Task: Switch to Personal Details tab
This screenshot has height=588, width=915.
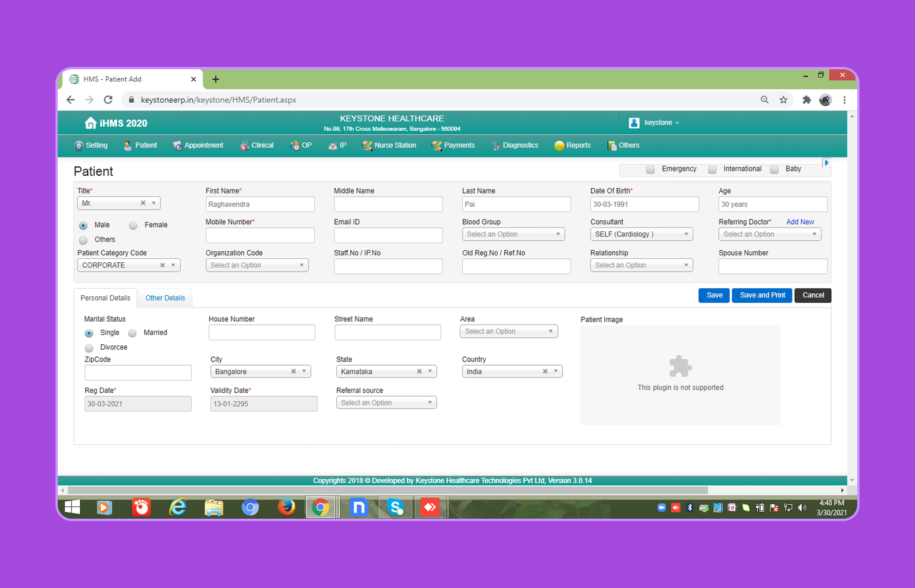Action: point(105,298)
